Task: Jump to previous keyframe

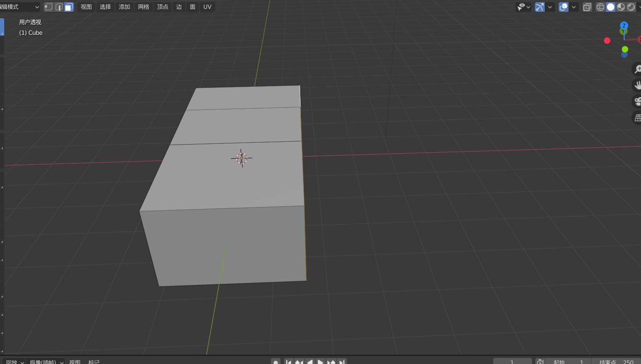Action: 299,361
